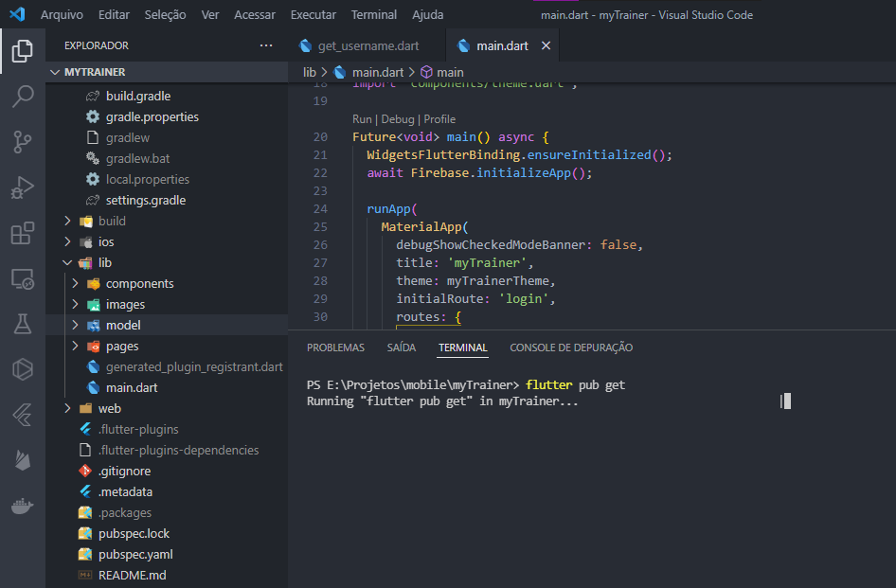Viewport: 896px width, 588px height.
Task: Open CONSOLE DE DEPURAÇÃO tab
Action: (571, 347)
